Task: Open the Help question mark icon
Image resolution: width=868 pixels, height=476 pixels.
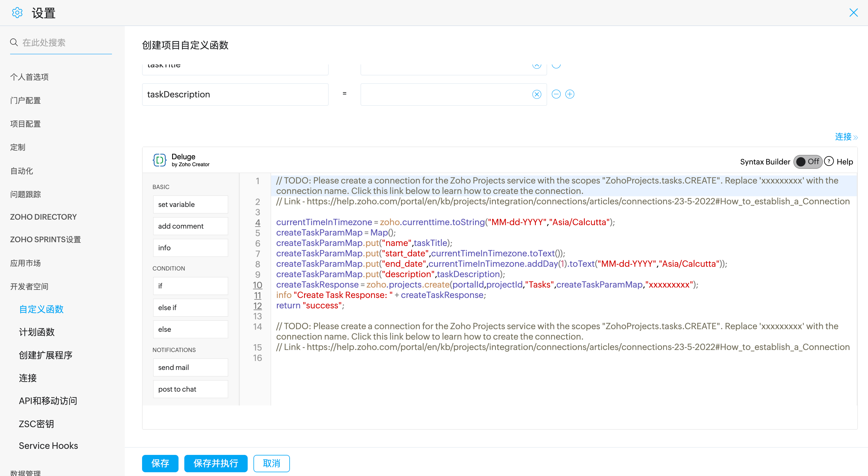Action: (829, 162)
